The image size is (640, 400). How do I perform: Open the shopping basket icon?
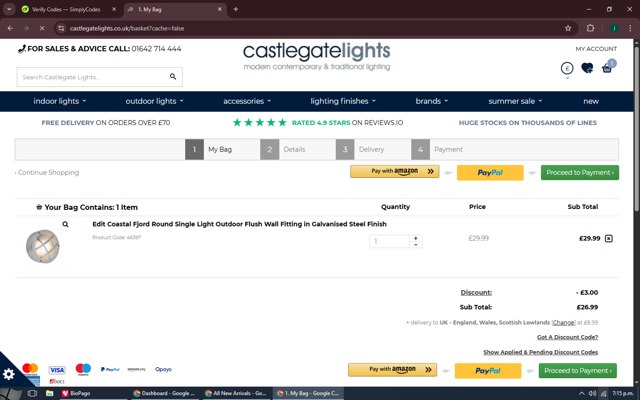click(x=607, y=68)
